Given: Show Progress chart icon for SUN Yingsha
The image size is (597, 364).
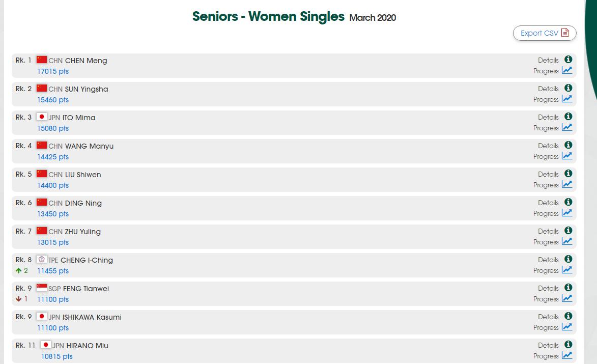Looking at the screenshot, I should (567, 99).
